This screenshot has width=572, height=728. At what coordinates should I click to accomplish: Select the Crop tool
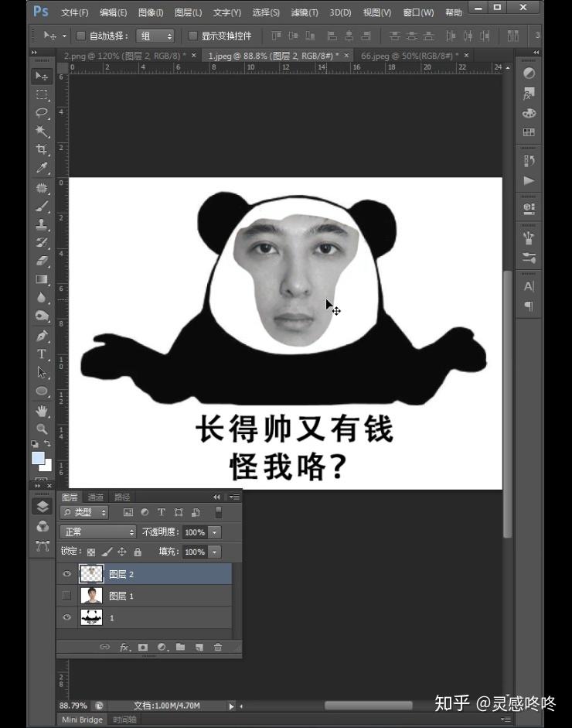(42, 149)
